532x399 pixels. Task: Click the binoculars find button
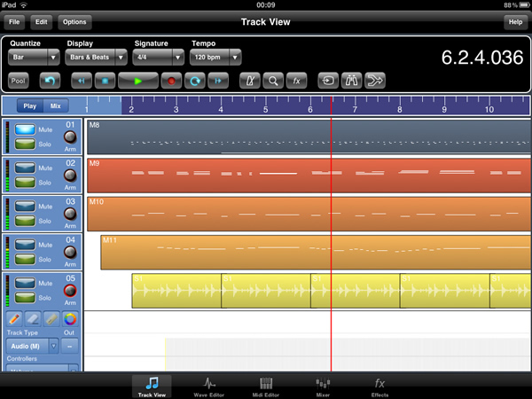[351, 81]
